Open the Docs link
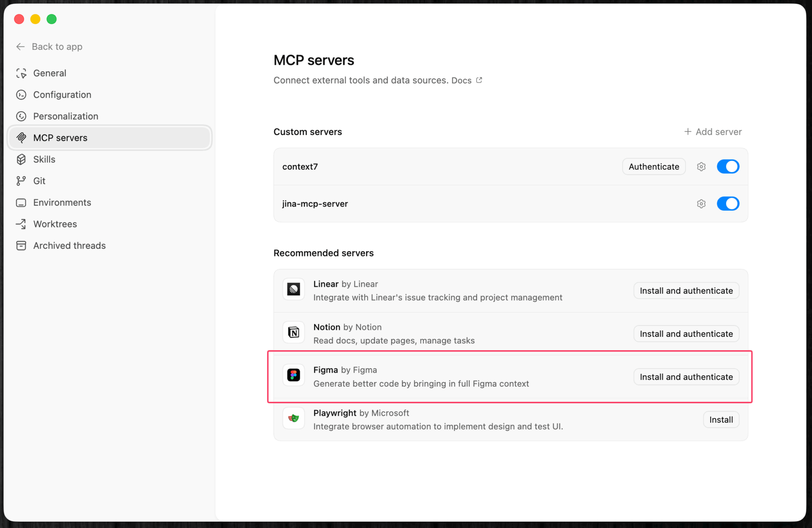This screenshot has width=812, height=528. click(461, 80)
